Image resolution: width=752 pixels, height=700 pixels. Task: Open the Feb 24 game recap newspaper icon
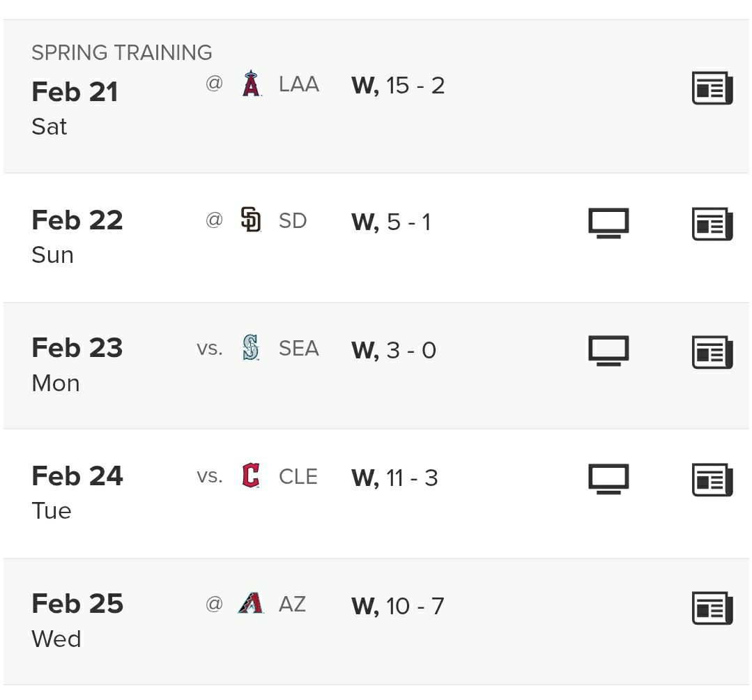[712, 480]
